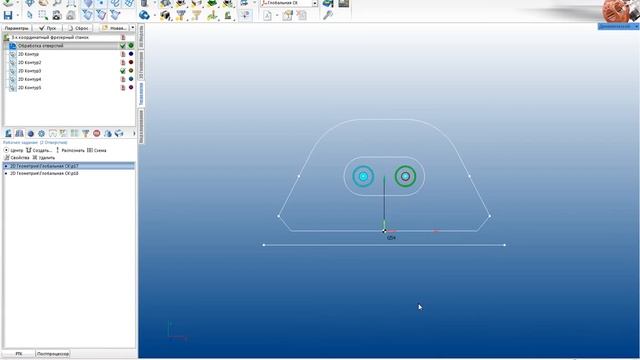The image size is (640, 360).
Task: Click the dark red color dot of 2D Контур2
Action: point(131,62)
